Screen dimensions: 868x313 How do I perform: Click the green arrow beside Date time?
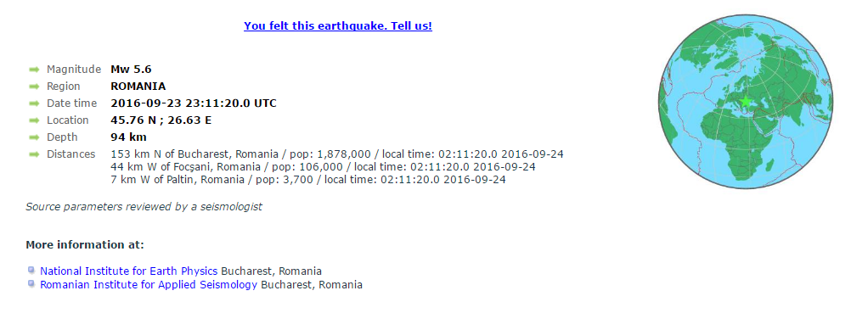tap(34, 103)
